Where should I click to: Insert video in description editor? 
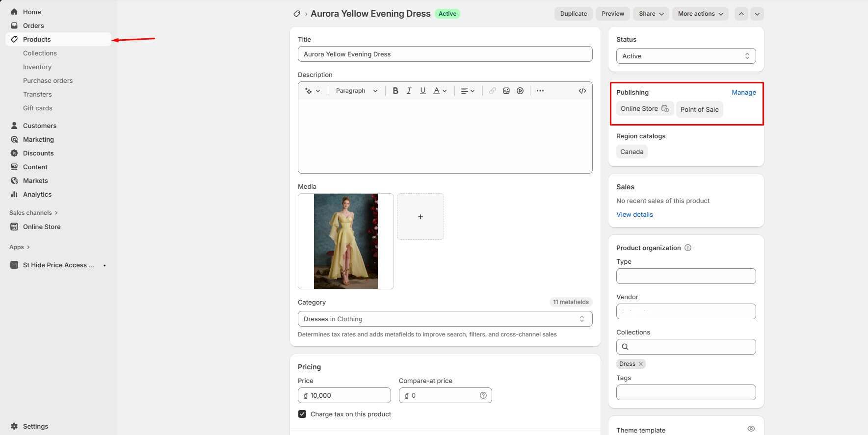[520, 91]
